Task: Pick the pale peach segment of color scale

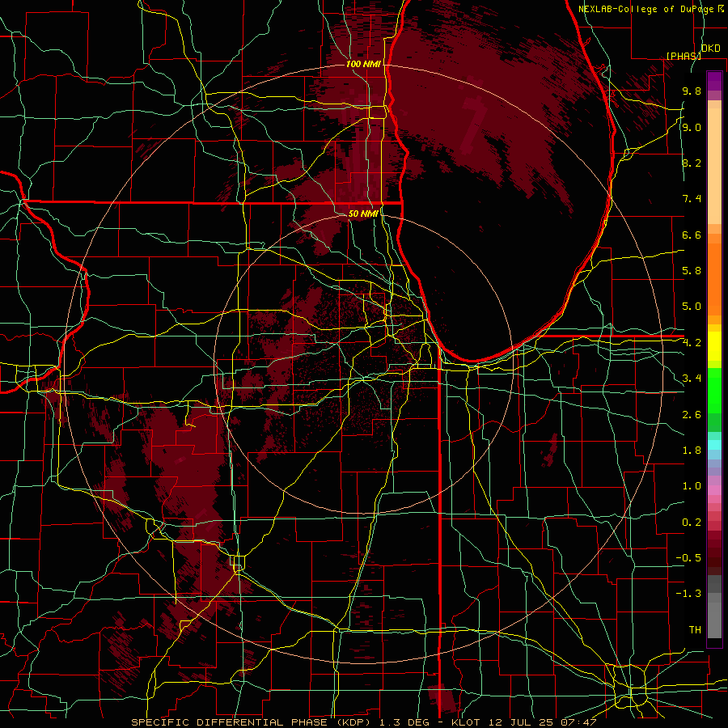Action: tap(714, 166)
